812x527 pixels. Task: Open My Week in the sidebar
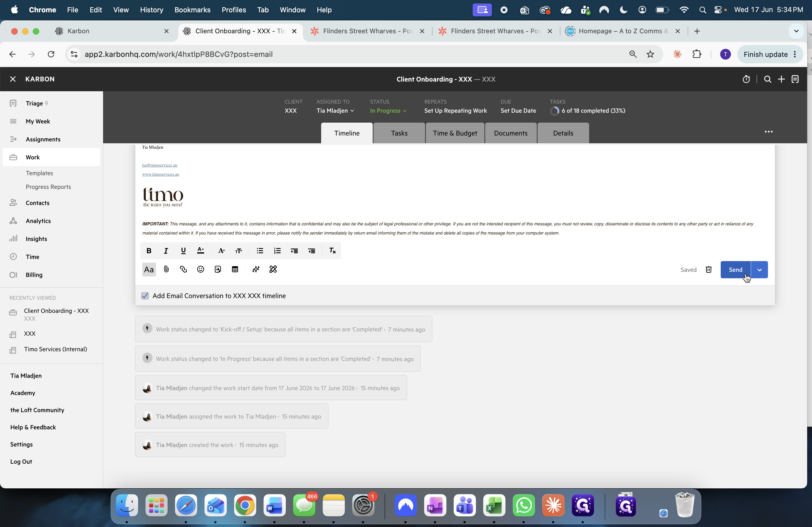click(x=51, y=121)
